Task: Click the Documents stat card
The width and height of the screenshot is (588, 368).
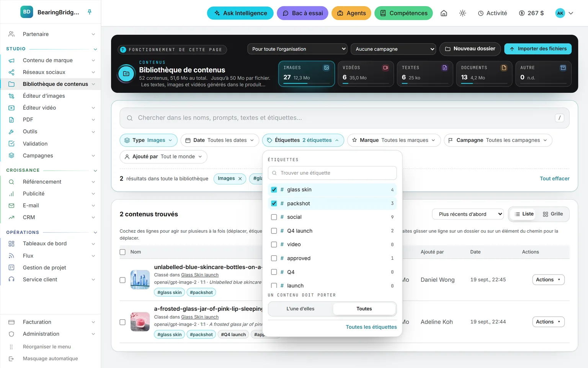Action: pos(484,74)
